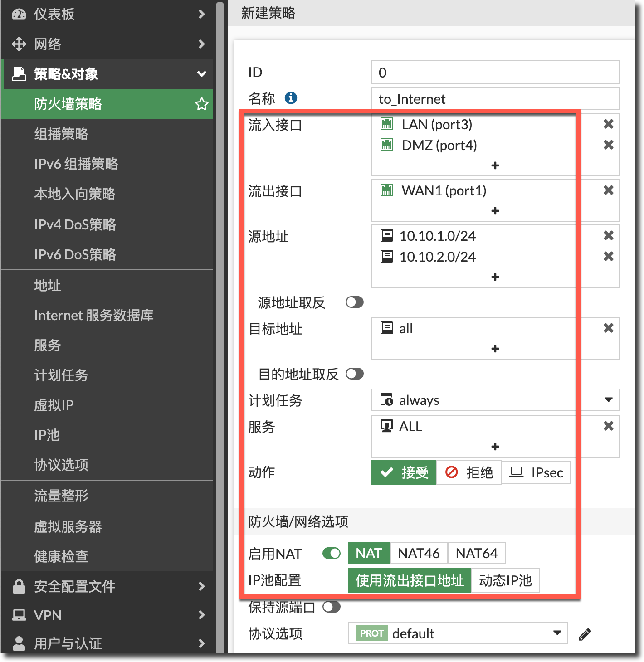Disable the 启用NAT toggle
This screenshot has height=662, width=644.
point(332,554)
